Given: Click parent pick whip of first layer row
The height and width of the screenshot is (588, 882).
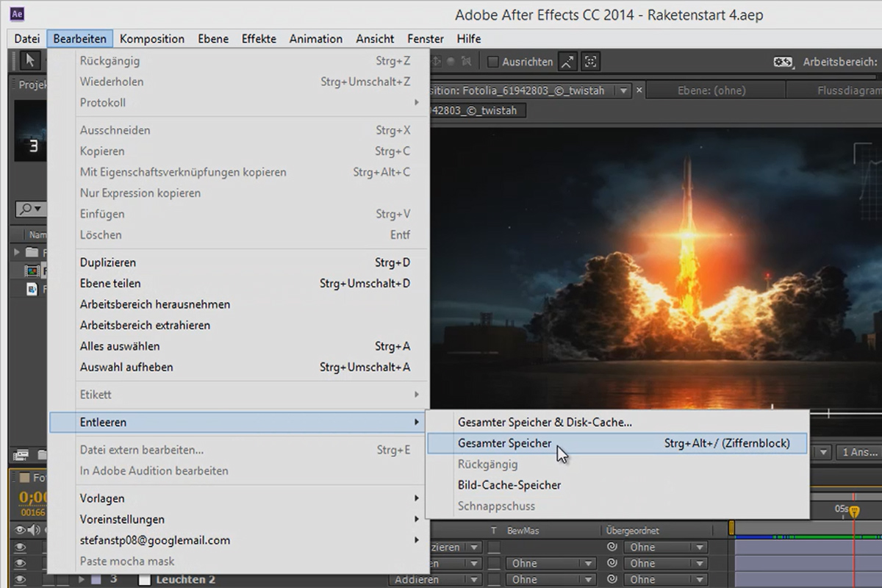Looking at the screenshot, I should coord(611,547).
